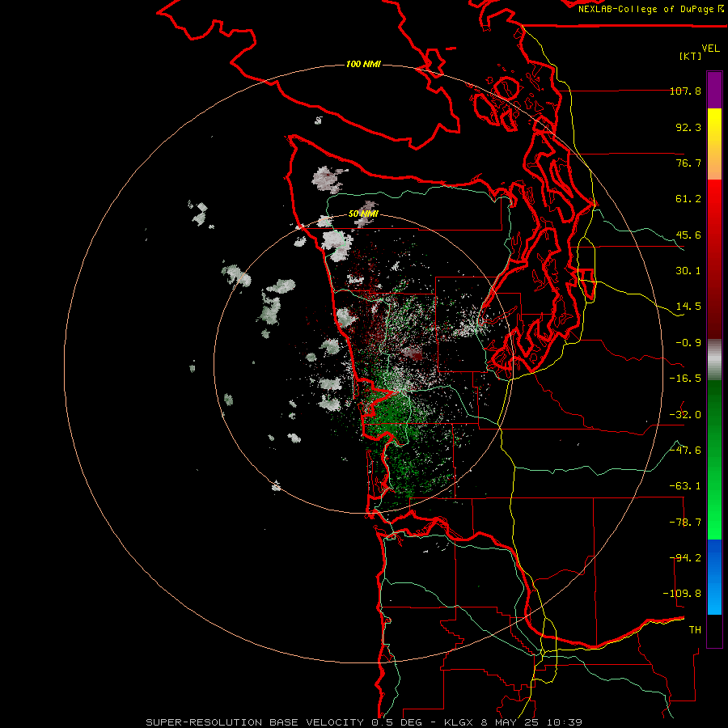Click the TH legend label
The image size is (728, 728).
coord(695,630)
